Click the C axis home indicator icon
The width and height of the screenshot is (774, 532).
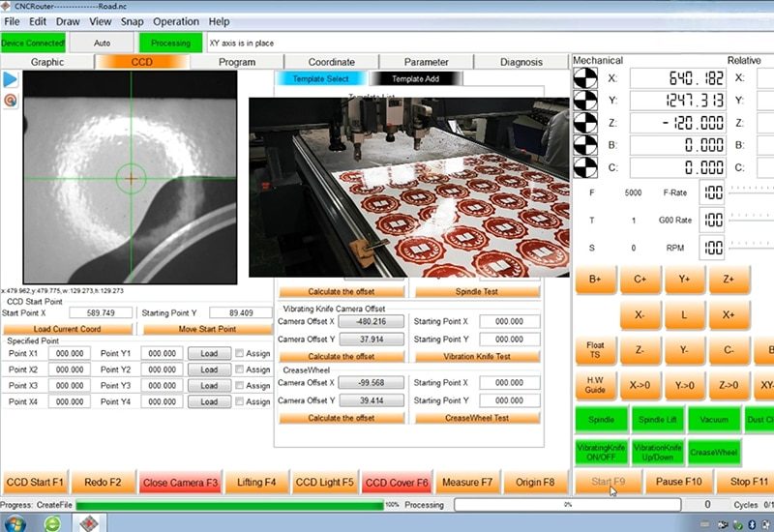(585, 167)
